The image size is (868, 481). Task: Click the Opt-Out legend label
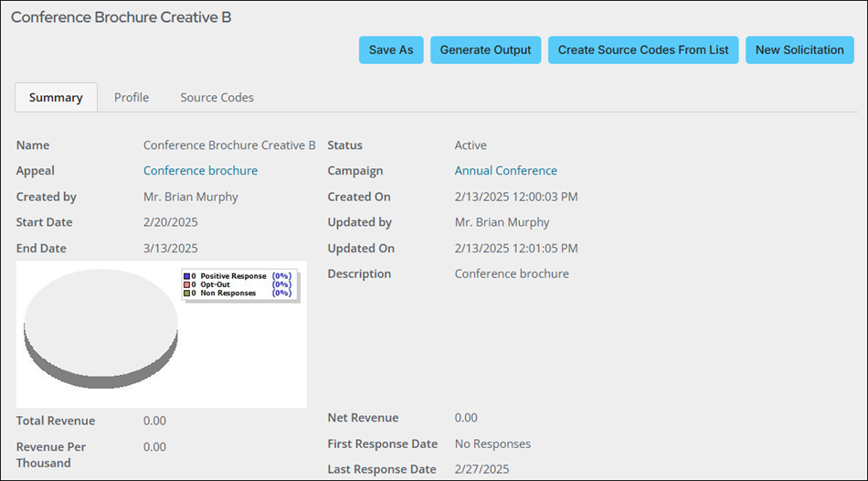tap(215, 284)
